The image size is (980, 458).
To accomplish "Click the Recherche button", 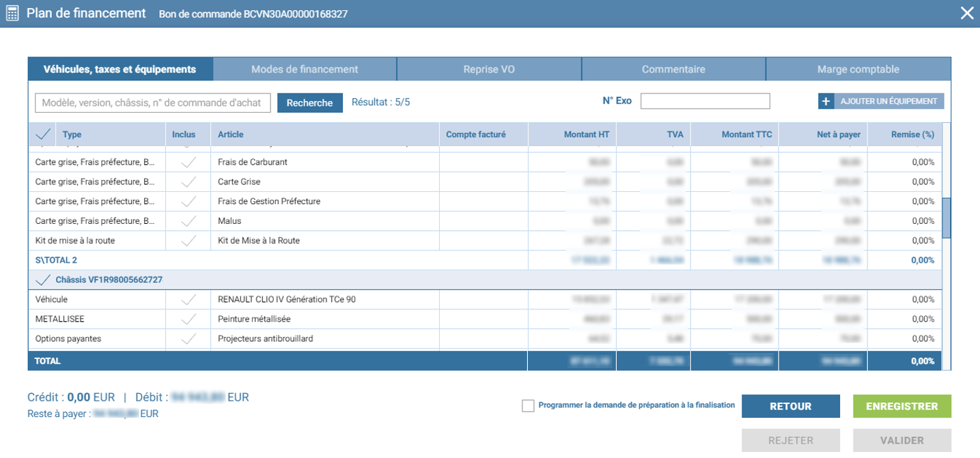I will (310, 102).
